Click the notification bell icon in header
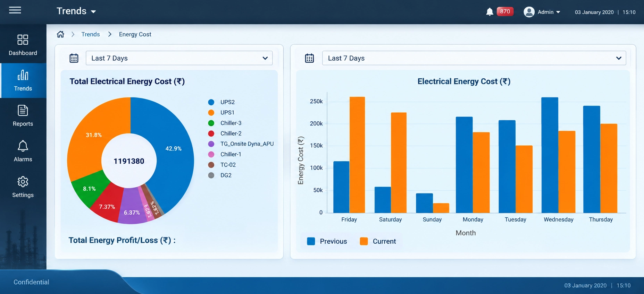This screenshot has width=644, height=294. pyautogui.click(x=490, y=12)
